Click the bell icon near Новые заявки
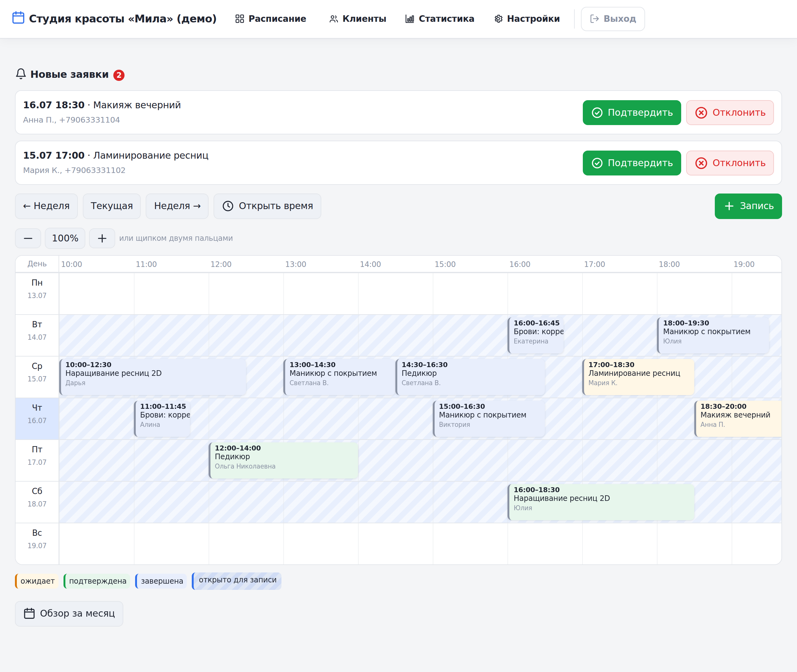Viewport: 797px width, 672px height. (x=21, y=74)
